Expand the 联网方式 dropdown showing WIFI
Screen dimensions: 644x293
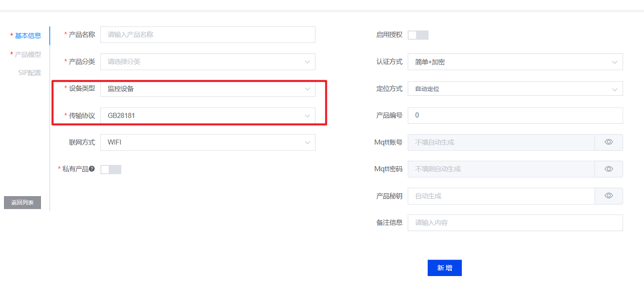click(208, 142)
